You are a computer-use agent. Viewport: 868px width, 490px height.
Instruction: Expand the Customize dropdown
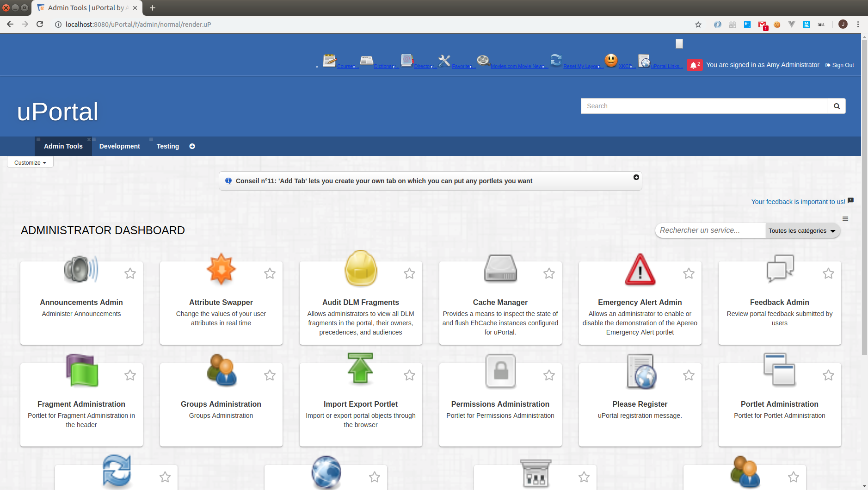point(30,162)
